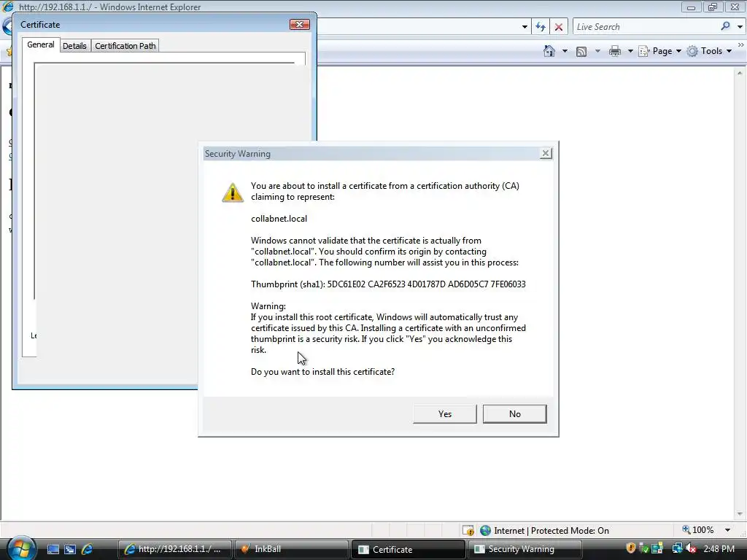Switch to the Security Warning taskbar button
747x560 pixels.
pos(525,549)
